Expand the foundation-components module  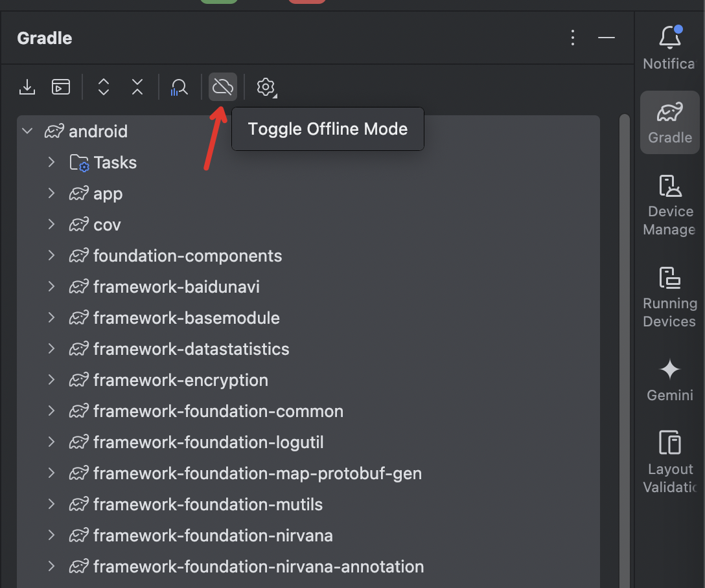51,256
